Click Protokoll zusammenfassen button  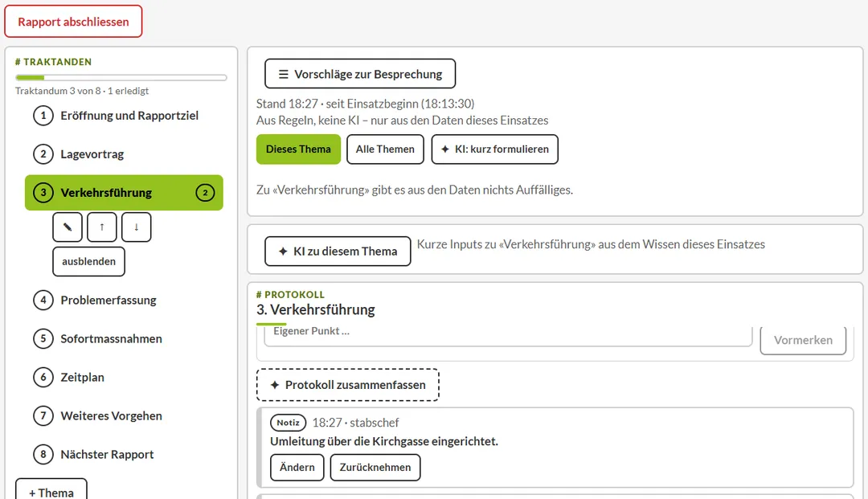348,385
